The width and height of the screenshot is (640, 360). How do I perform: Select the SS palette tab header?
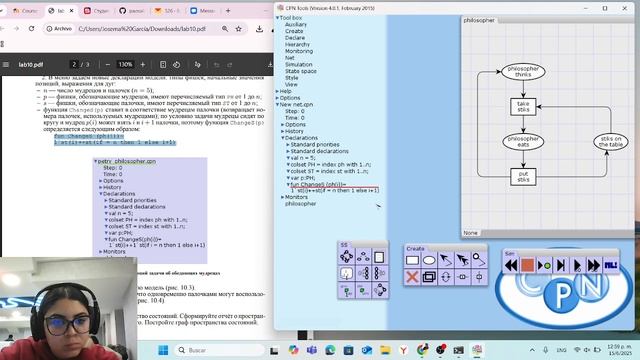click(x=344, y=244)
